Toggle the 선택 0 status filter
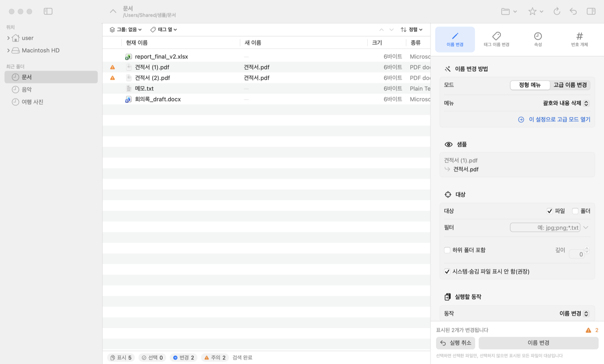Viewport: 604px width, 364px height. tap(152, 358)
